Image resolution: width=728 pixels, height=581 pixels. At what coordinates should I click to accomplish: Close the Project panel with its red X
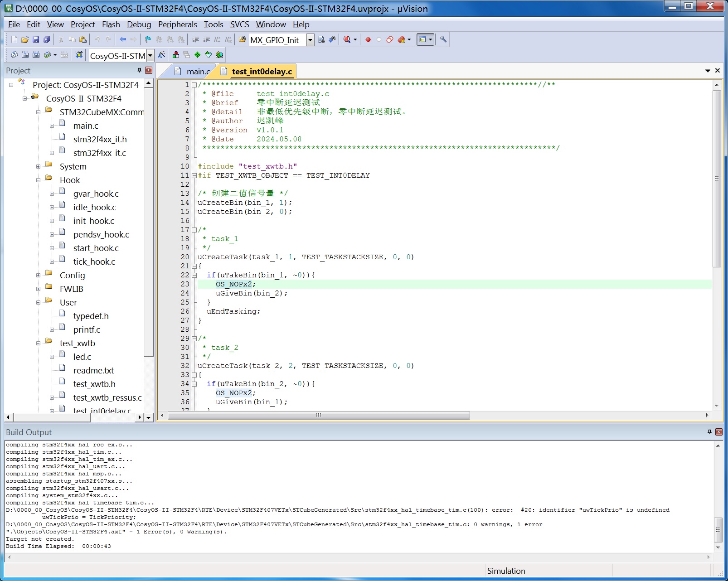(x=149, y=70)
